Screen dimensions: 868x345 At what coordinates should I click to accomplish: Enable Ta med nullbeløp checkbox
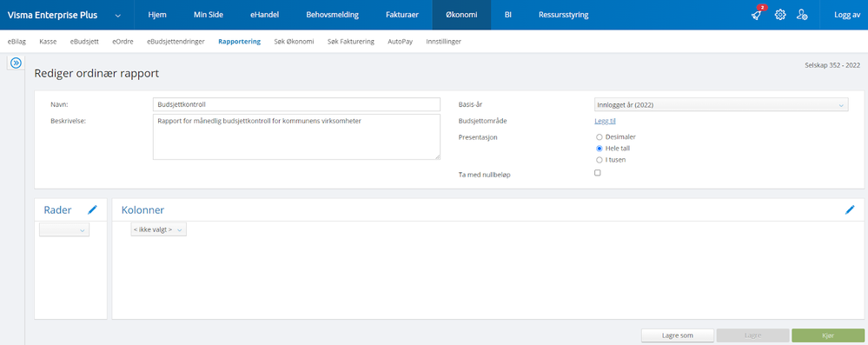pyautogui.click(x=597, y=173)
